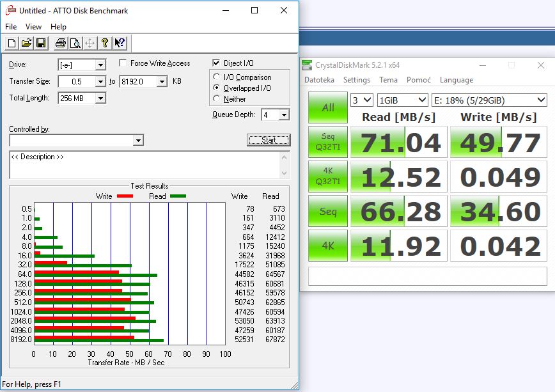Click the Print icon in ATTO toolbar
The height and width of the screenshot is (392, 555).
[61, 43]
